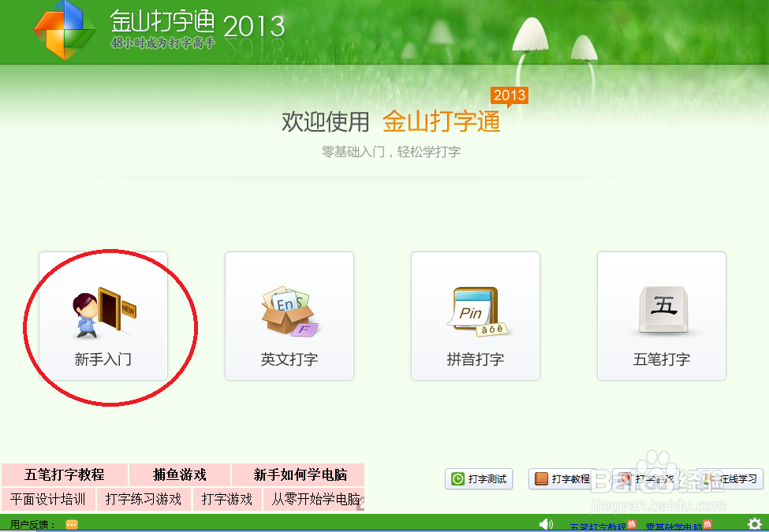Click blue 五笔打字教程 link in status bar
769x532 pixels.
click(598, 526)
